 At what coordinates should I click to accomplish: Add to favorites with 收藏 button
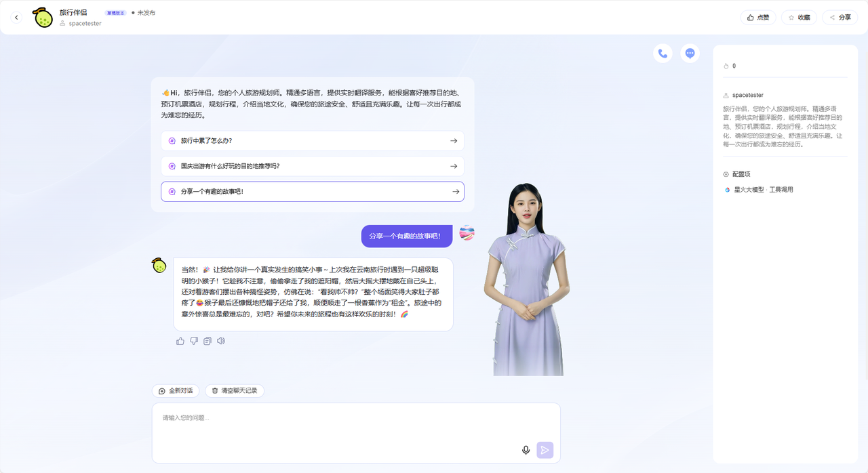tap(799, 18)
